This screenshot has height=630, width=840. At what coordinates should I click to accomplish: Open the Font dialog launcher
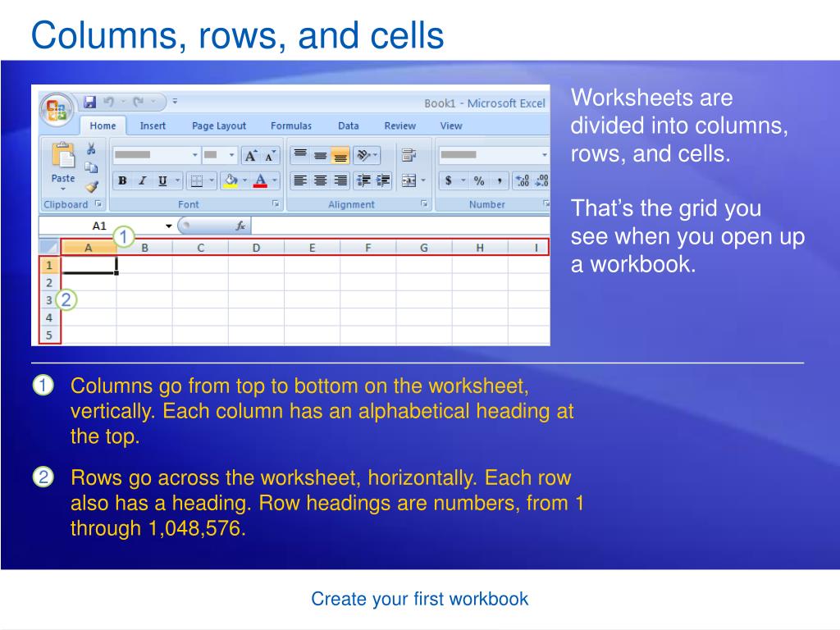(x=276, y=203)
